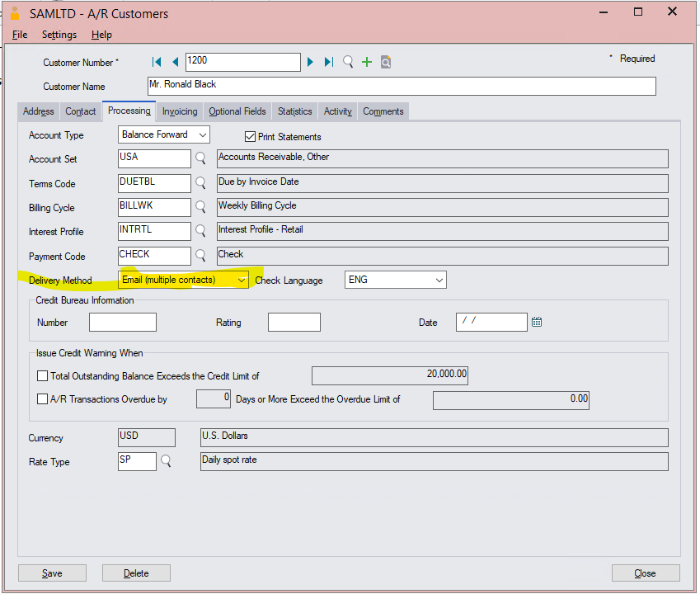Switch to the Activity tab
The height and width of the screenshot is (594, 700).
338,111
